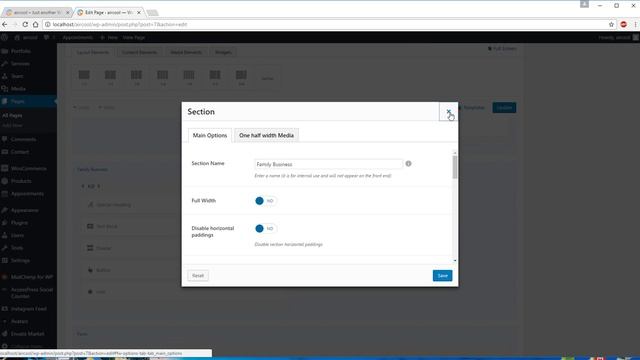Image resolution: width=640 pixels, height=360 pixels.
Task: Open Appearance in the WordPress sidebar
Action: pyautogui.click(x=24, y=211)
